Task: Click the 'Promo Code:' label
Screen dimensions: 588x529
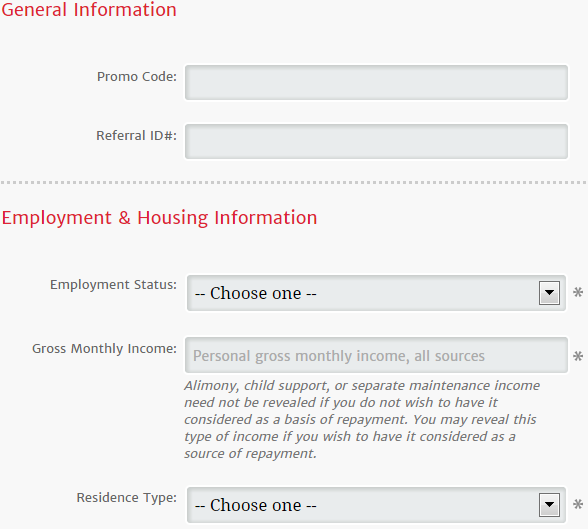Action: tap(137, 76)
